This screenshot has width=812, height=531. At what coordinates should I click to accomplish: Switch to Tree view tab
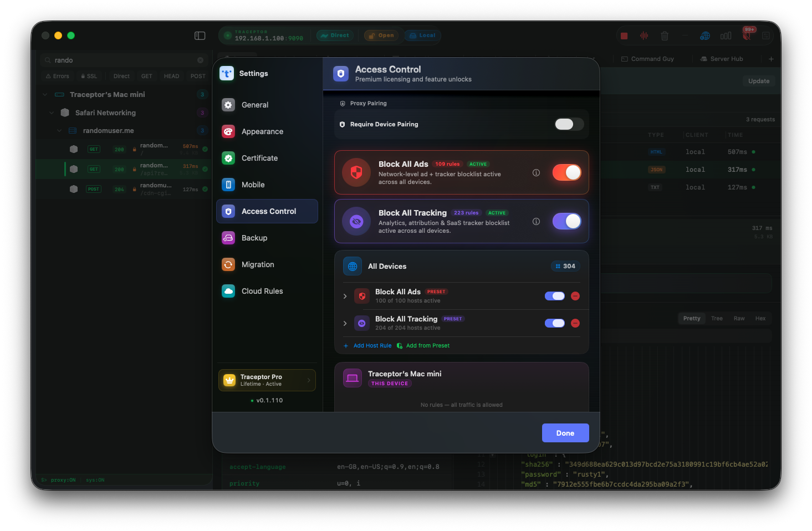tap(717, 318)
